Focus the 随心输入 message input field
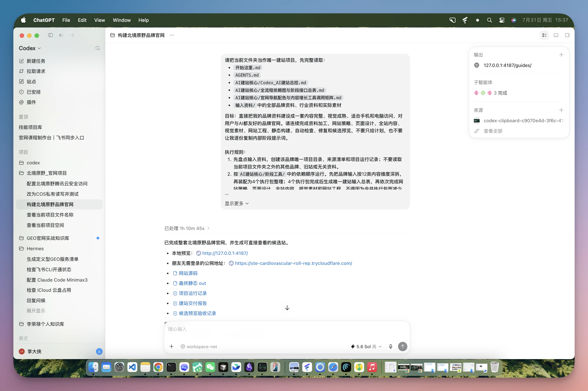Viewport: 588px width, 391px height. click(287, 329)
